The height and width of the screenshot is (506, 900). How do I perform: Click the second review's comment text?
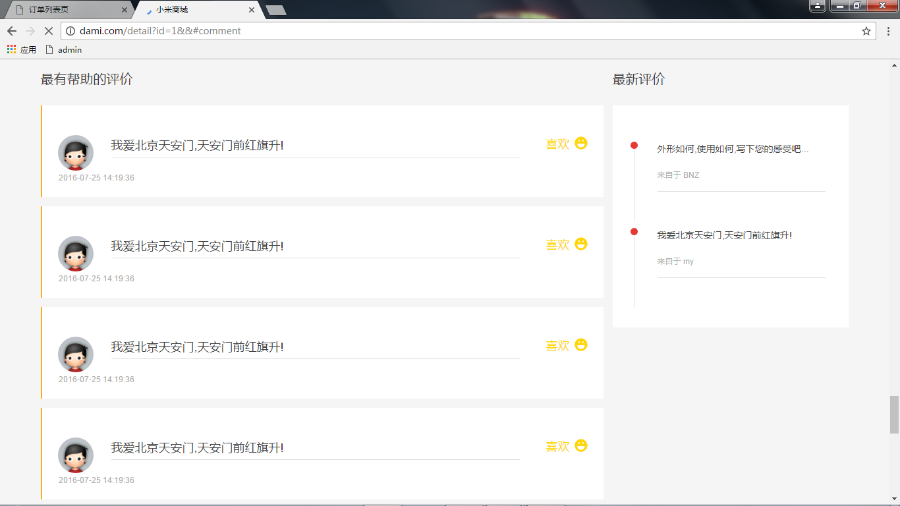tap(197, 246)
